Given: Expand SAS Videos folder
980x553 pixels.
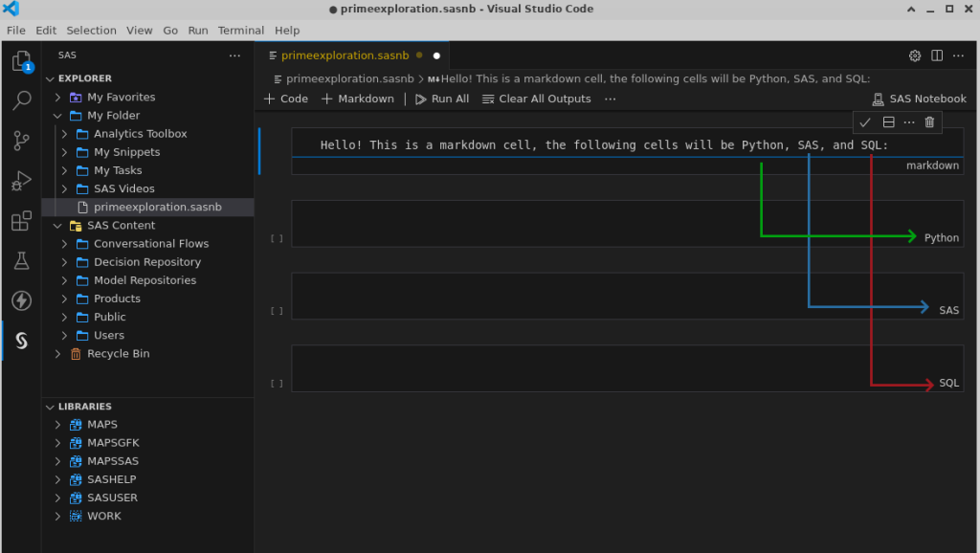Looking at the screenshot, I should 64,188.
